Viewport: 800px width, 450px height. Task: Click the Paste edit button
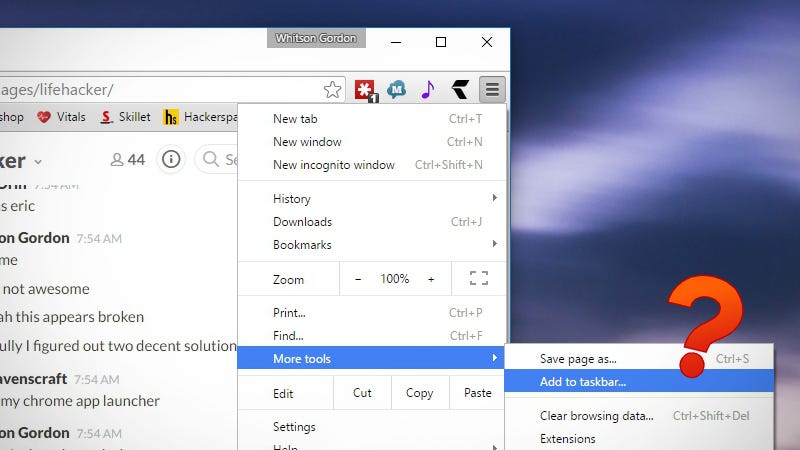tap(478, 393)
